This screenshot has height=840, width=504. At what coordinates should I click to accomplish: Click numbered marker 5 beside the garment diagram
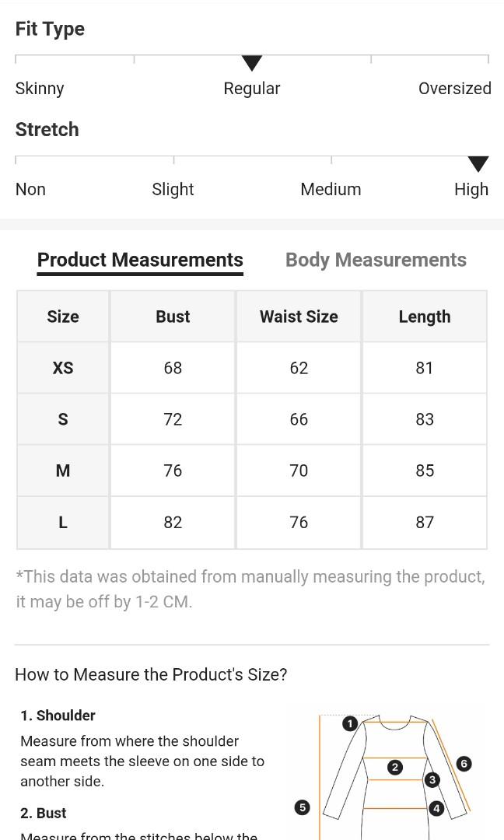[x=302, y=807]
